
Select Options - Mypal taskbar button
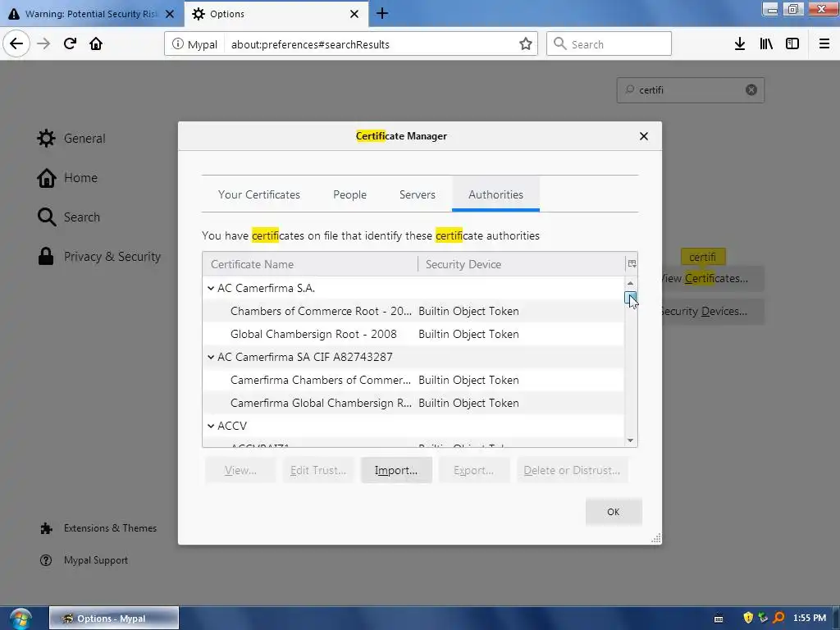coord(113,619)
